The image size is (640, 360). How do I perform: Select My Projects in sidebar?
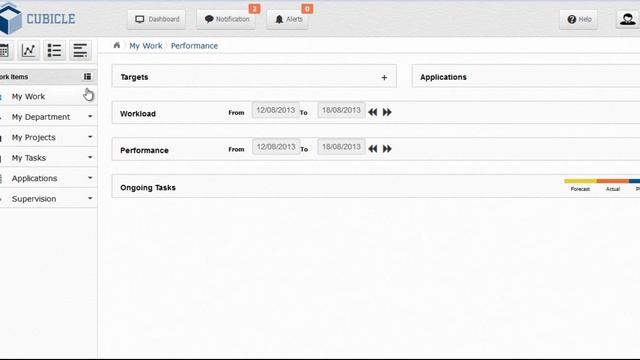click(33, 137)
